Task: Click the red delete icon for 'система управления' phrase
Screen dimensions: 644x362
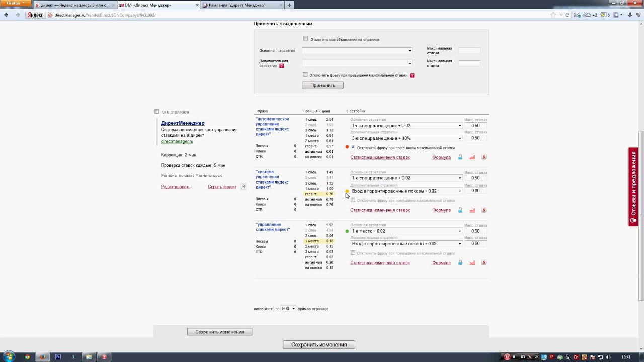Action: point(484,210)
